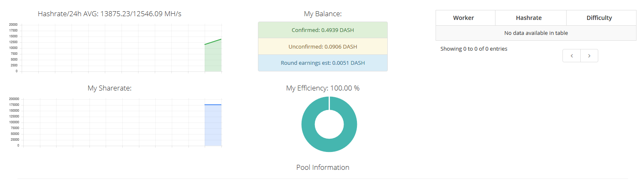Sort table by Hashrate column

click(530, 18)
